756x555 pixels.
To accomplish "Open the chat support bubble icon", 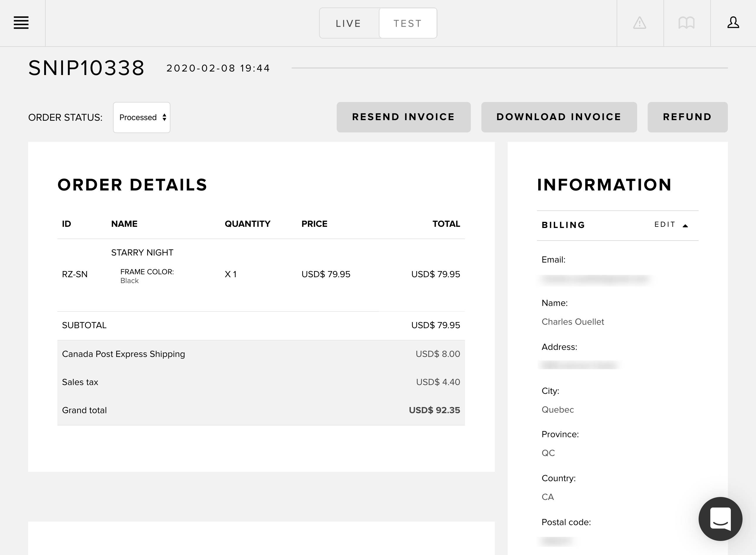I will 720,519.
